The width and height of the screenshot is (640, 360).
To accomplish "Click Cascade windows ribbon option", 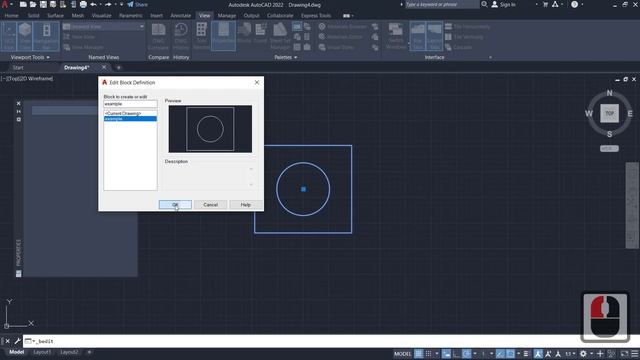I will coord(458,47).
